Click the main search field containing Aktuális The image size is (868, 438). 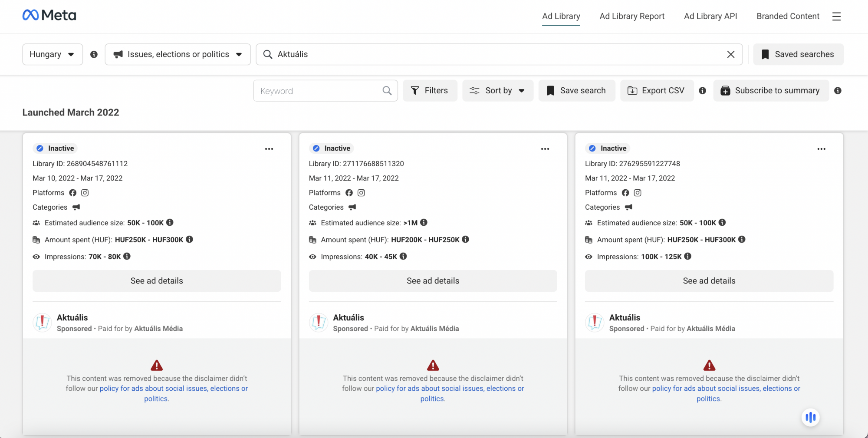499,54
